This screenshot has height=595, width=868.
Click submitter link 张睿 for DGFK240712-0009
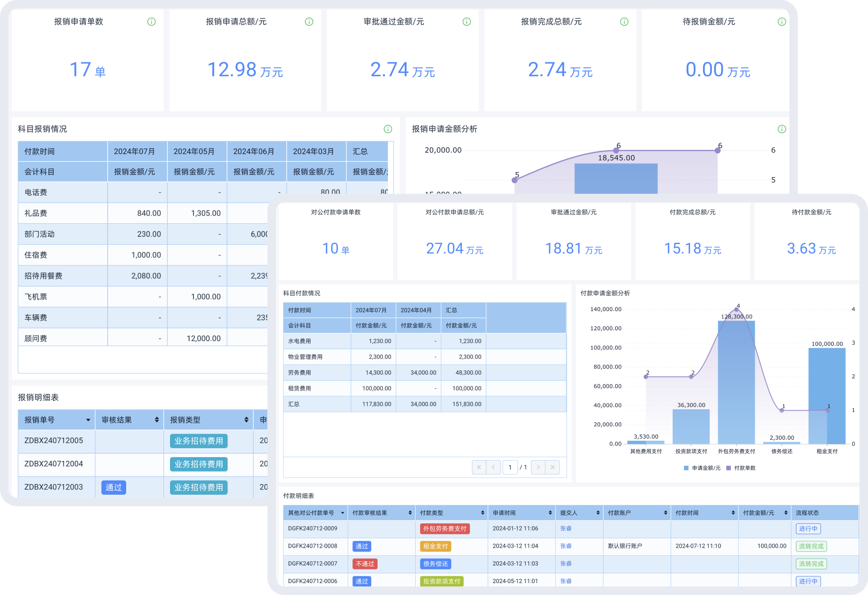[566, 528]
